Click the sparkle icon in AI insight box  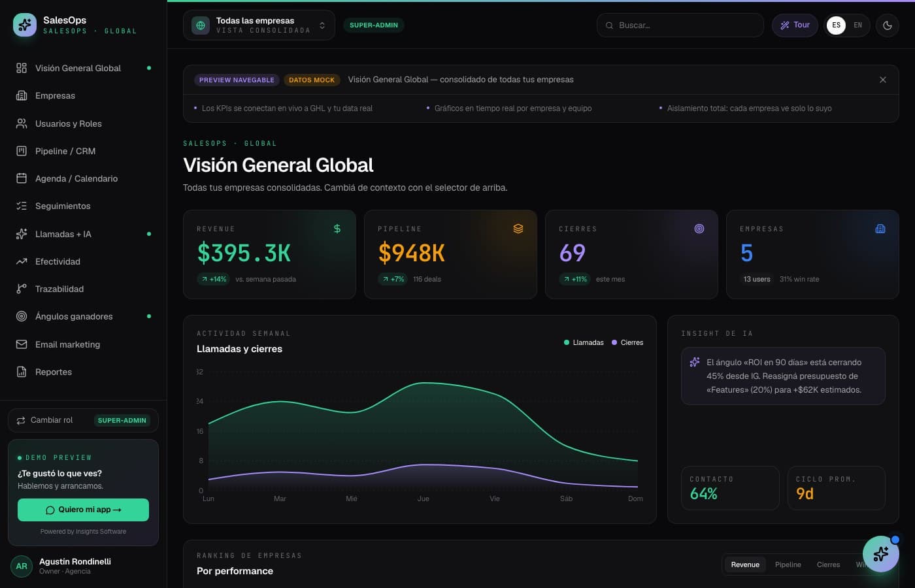pos(695,362)
